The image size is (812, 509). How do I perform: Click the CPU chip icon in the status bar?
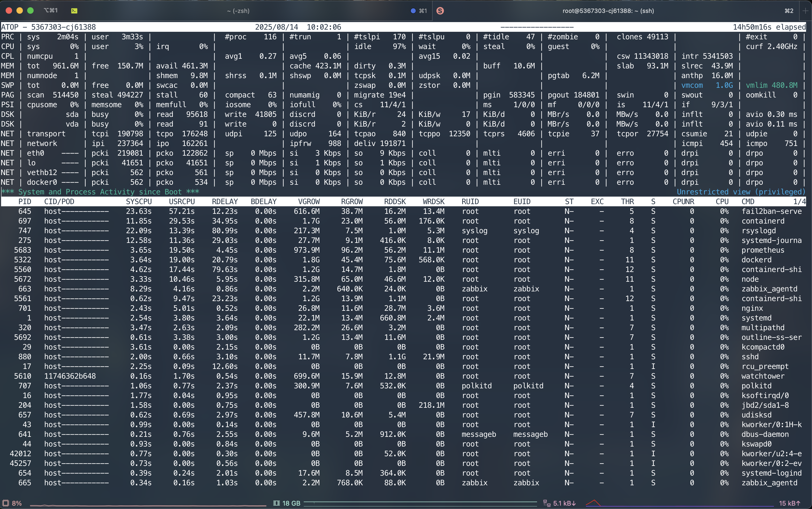coord(6,503)
